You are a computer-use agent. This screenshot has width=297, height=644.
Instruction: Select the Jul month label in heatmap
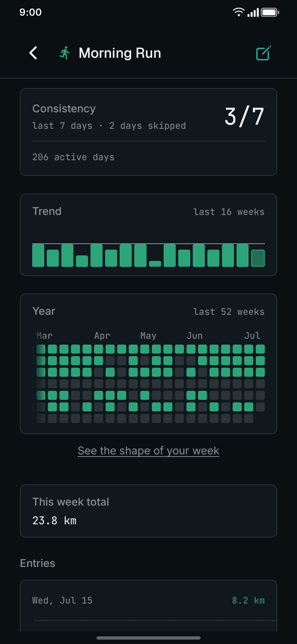coord(252,335)
